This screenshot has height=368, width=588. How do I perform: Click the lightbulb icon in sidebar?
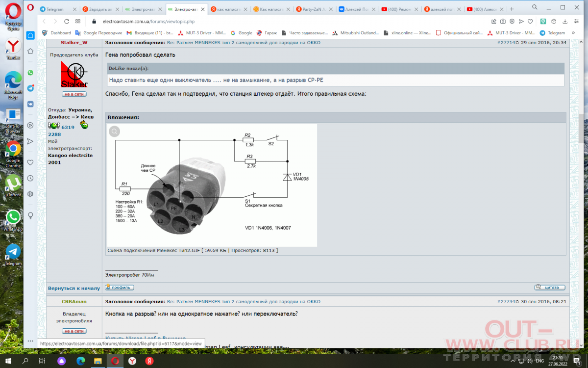30,215
